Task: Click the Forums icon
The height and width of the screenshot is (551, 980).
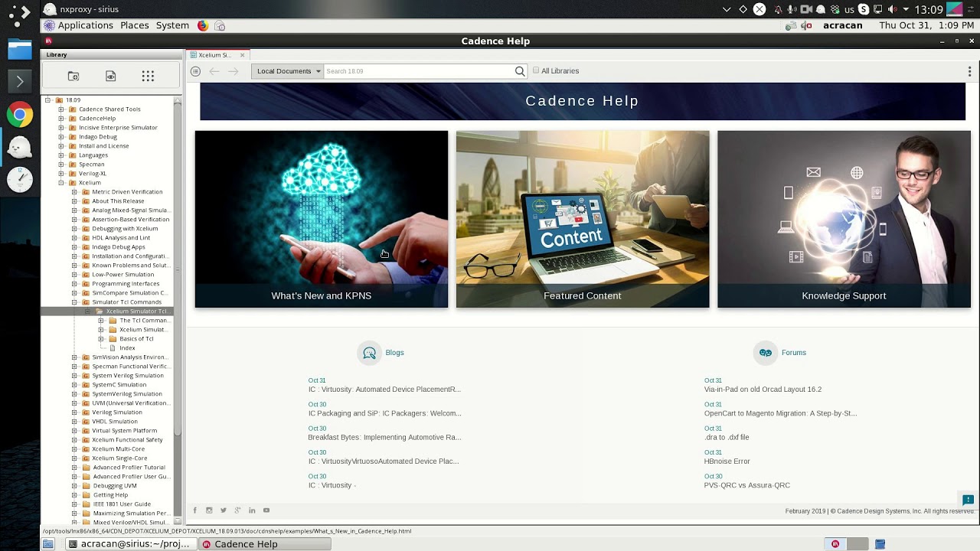Action: click(x=766, y=353)
